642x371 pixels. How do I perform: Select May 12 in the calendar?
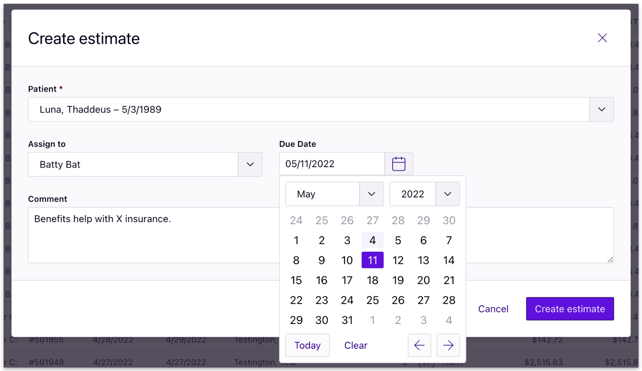pyautogui.click(x=398, y=260)
